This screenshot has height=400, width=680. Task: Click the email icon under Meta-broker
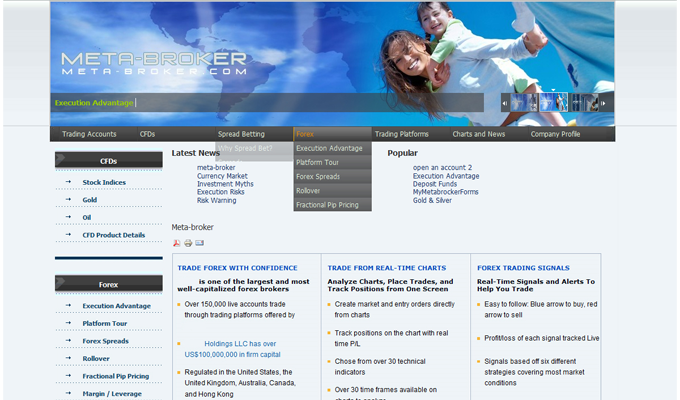coord(199,243)
